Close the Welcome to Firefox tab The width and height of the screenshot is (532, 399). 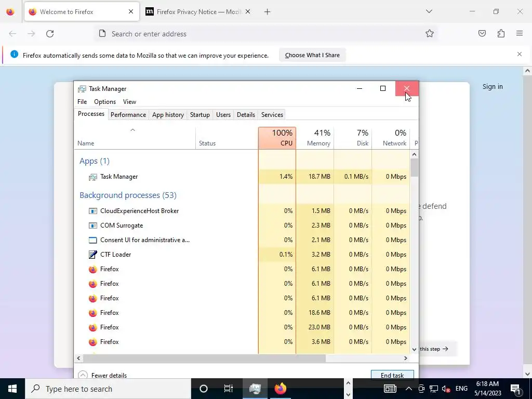131,11
